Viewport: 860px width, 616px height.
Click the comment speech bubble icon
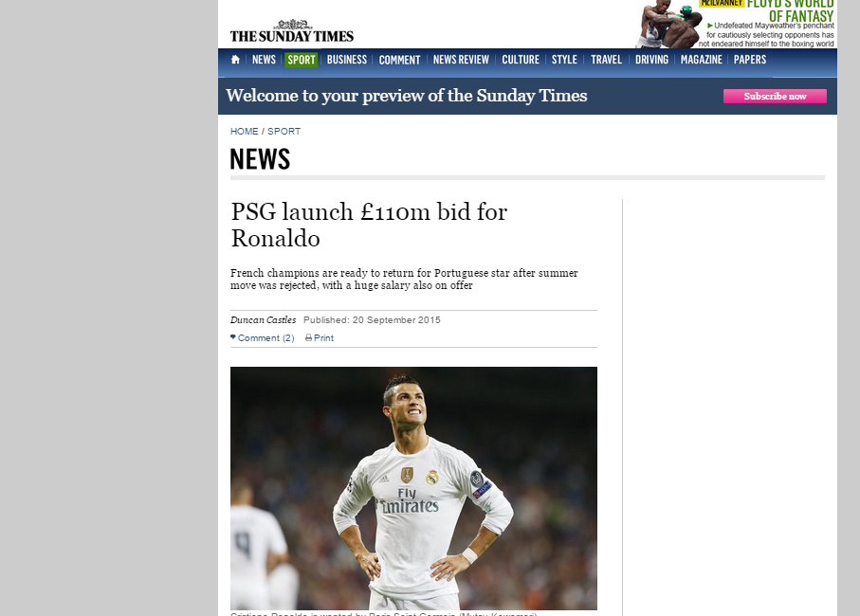pos(233,337)
